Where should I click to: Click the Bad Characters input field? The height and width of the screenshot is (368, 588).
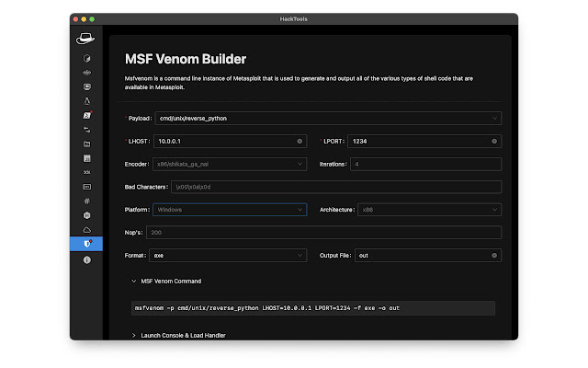coord(336,187)
